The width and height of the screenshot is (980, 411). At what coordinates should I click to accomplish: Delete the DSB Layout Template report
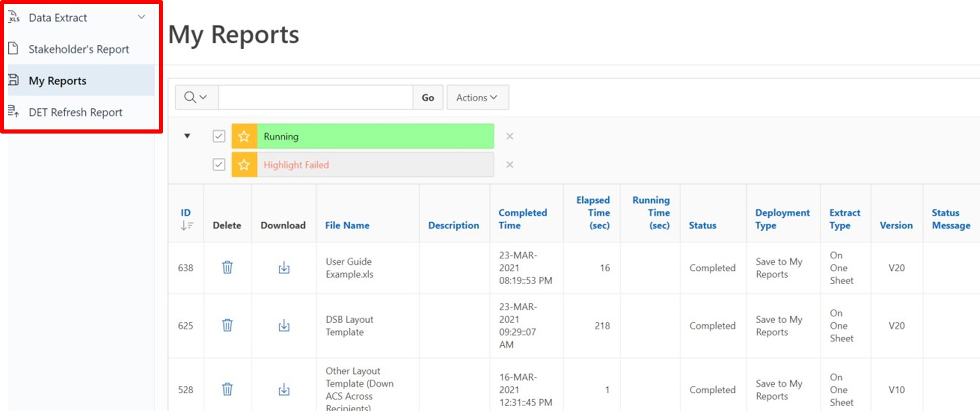coord(227,325)
